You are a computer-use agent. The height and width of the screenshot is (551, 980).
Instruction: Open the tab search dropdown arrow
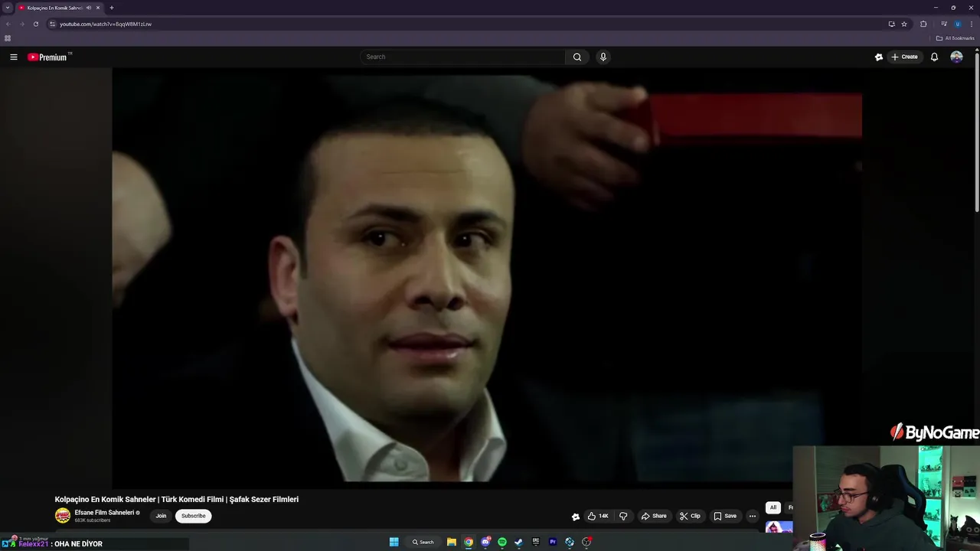7,8
